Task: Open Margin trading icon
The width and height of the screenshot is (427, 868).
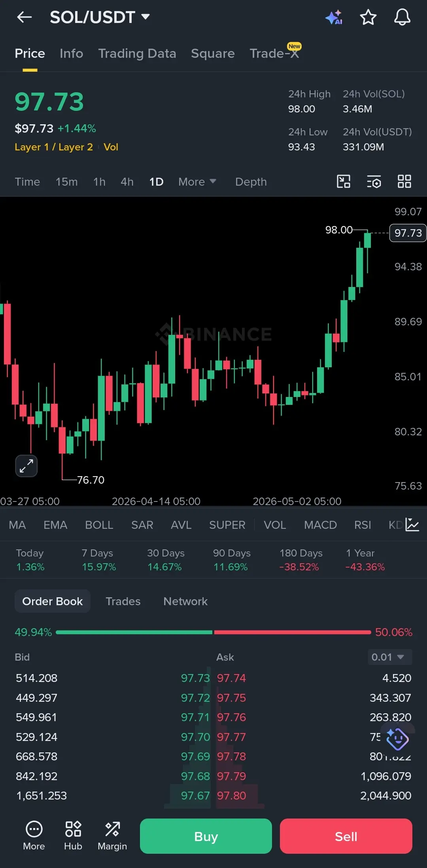Action: coord(112,836)
